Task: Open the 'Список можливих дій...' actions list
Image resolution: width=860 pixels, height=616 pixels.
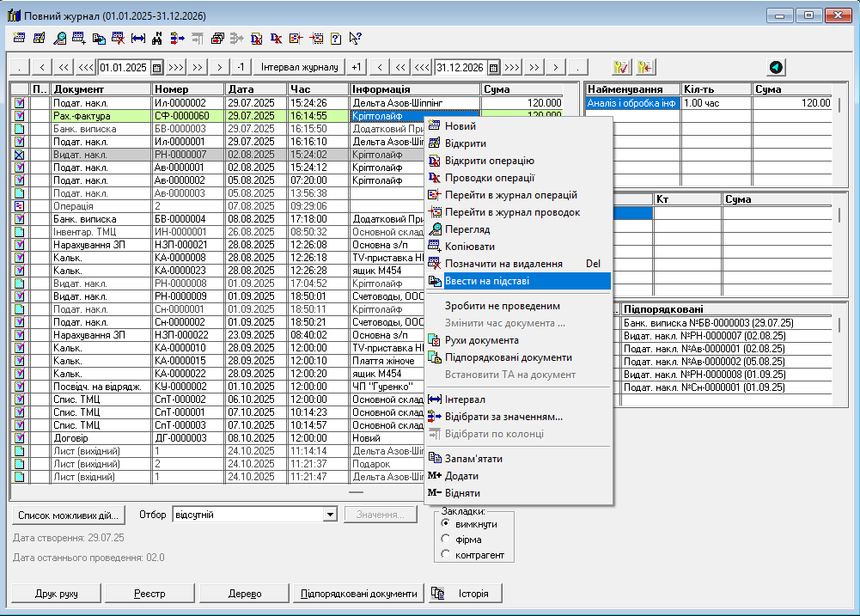Action: (x=68, y=515)
